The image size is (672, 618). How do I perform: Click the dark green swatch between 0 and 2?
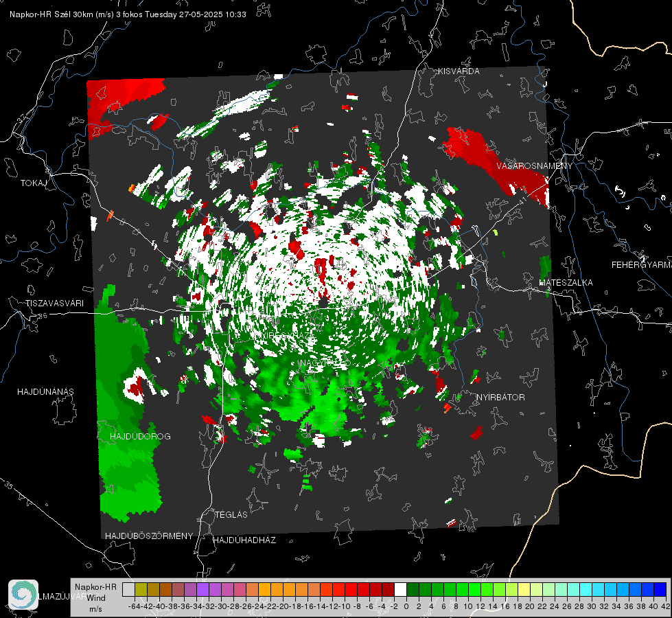[x=413, y=589]
